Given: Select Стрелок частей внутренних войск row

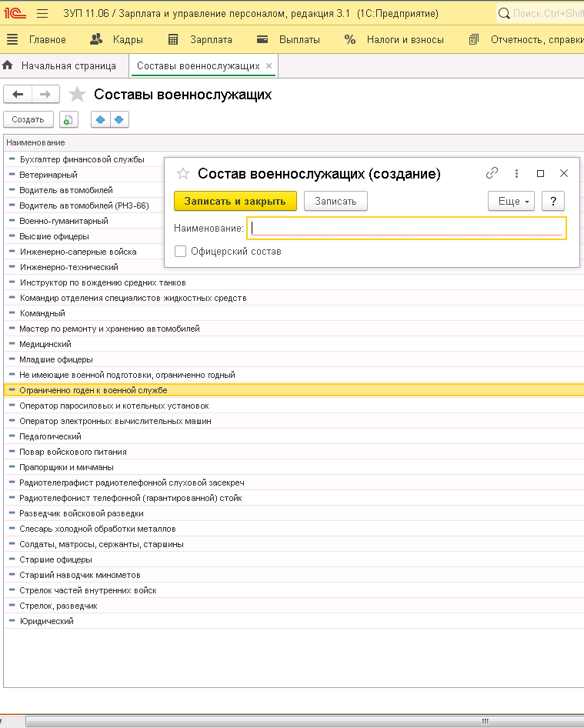Looking at the screenshot, I should [292, 590].
